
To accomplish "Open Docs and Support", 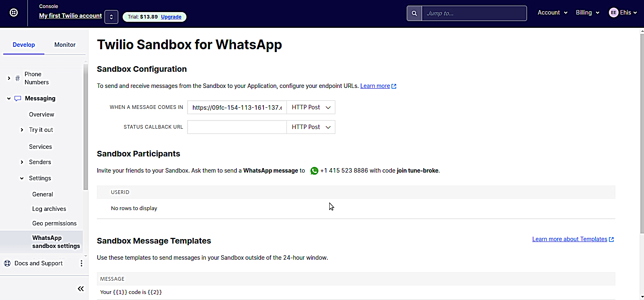I will point(39,263).
